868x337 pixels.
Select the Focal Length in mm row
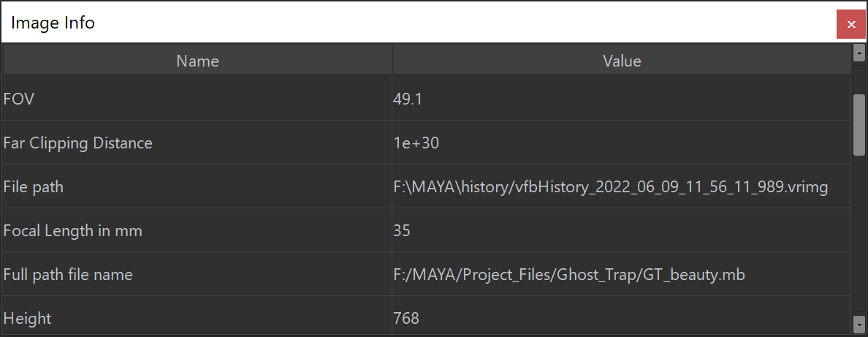(73, 230)
